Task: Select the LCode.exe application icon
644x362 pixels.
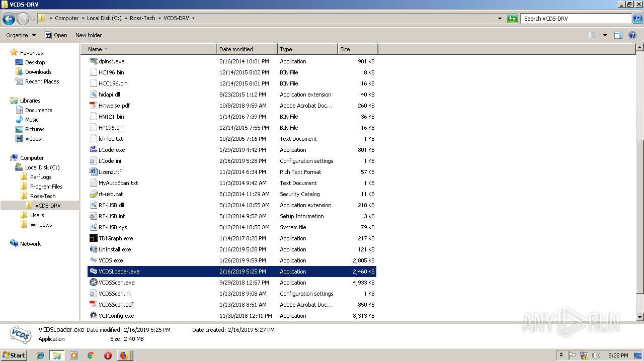Action: point(94,150)
